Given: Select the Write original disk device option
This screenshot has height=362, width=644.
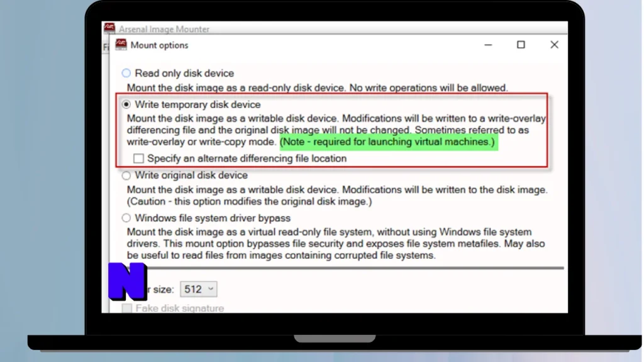Looking at the screenshot, I should click(126, 176).
